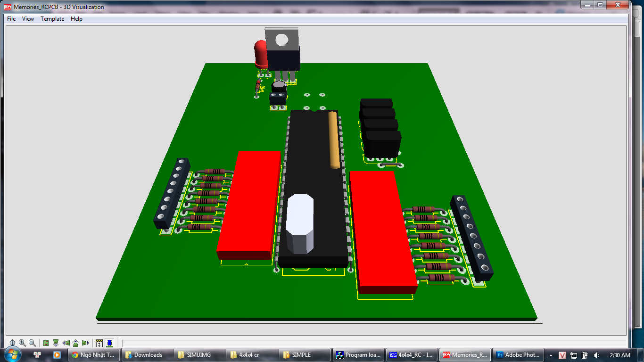Switch to top view of board
Screen dimensions: 644x362
click(x=46, y=343)
